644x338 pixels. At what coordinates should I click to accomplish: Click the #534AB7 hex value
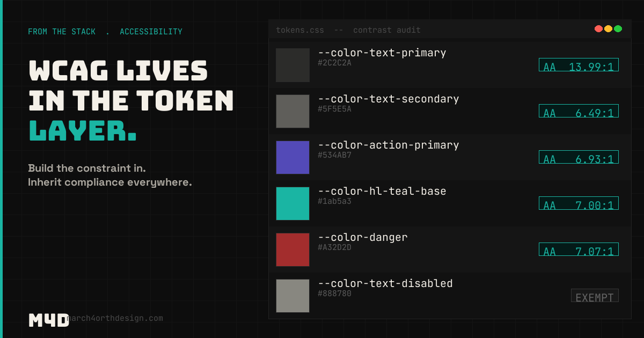coord(334,156)
